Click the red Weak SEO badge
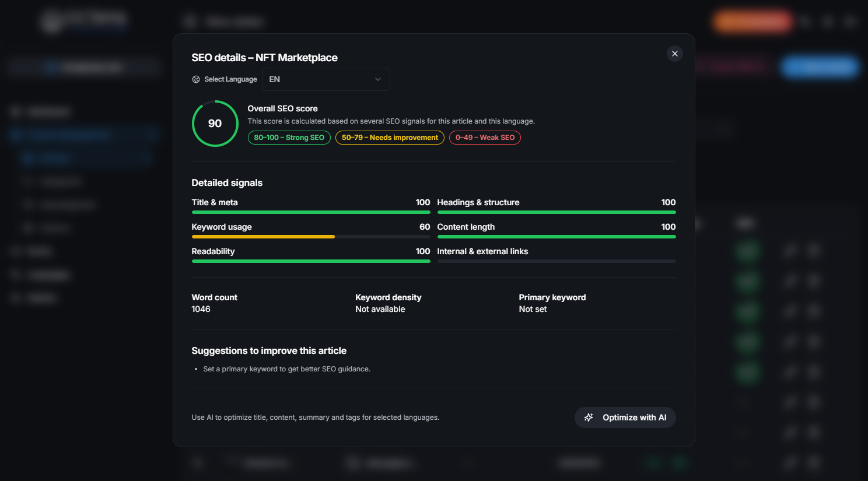Viewport: 868px width, 481px height. click(485, 138)
